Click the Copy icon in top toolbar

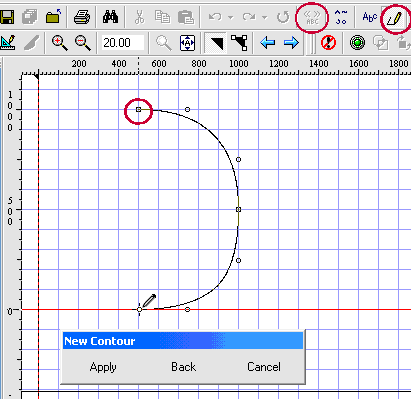(162, 17)
